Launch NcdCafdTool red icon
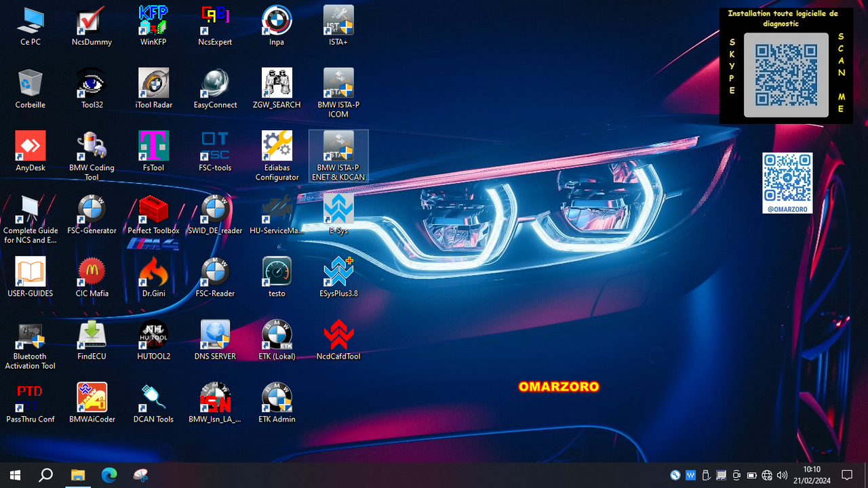 [x=338, y=341]
